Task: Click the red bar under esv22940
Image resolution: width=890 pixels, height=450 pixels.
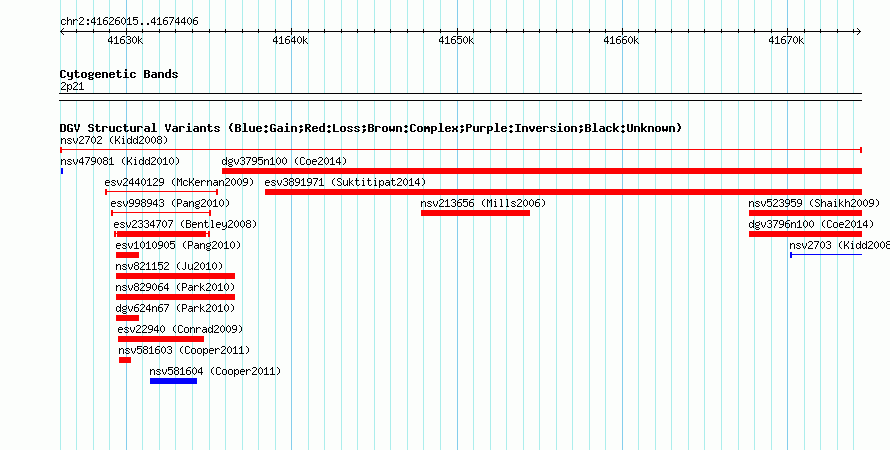Action: (x=161, y=339)
